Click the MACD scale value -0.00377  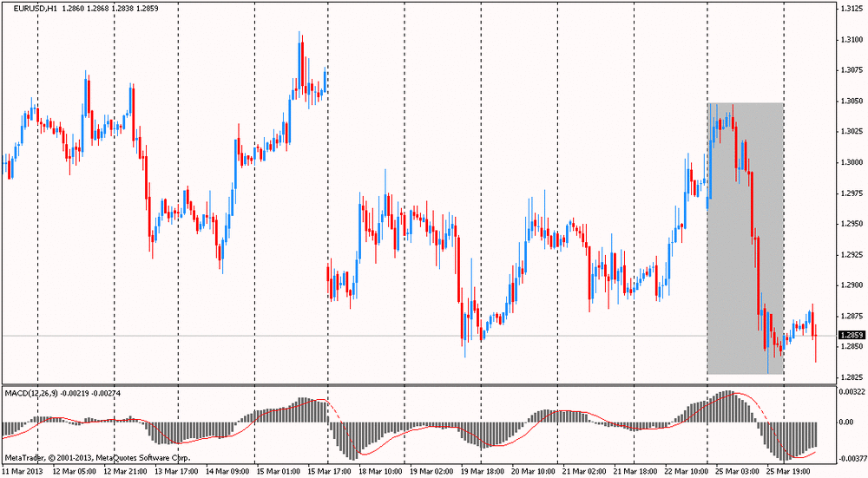pos(852,459)
